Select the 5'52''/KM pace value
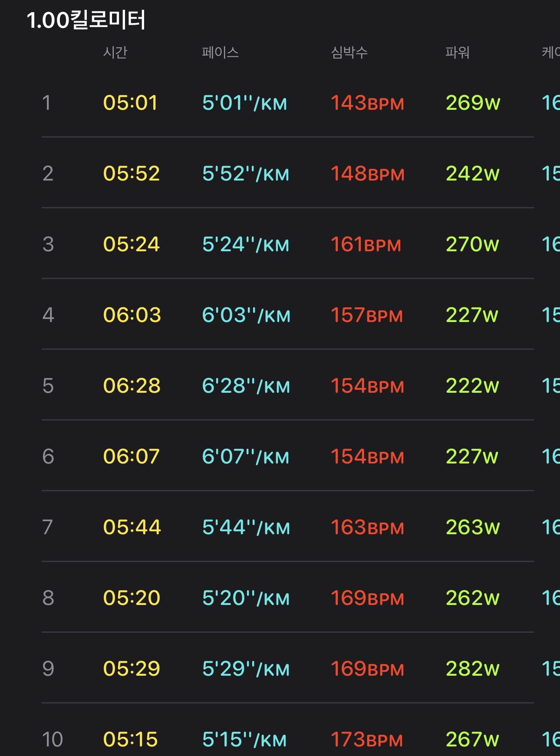The image size is (560, 756). click(245, 174)
